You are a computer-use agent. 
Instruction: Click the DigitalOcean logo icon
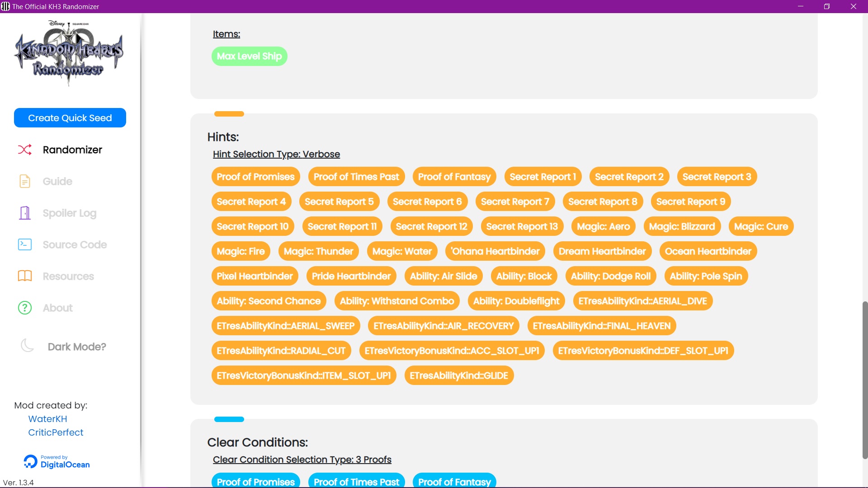(x=30, y=461)
